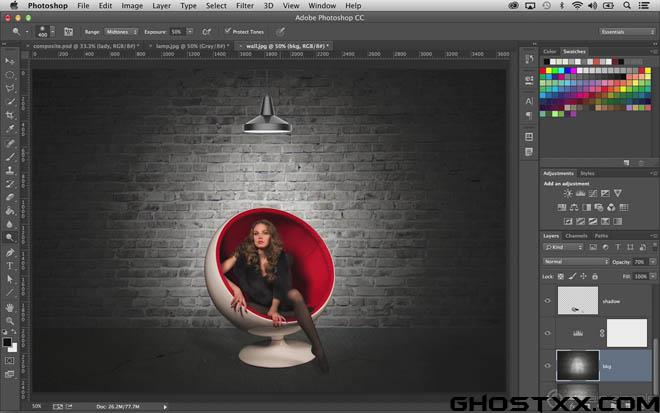
Task: Select the Type tool
Action: click(x=10, y=266)
